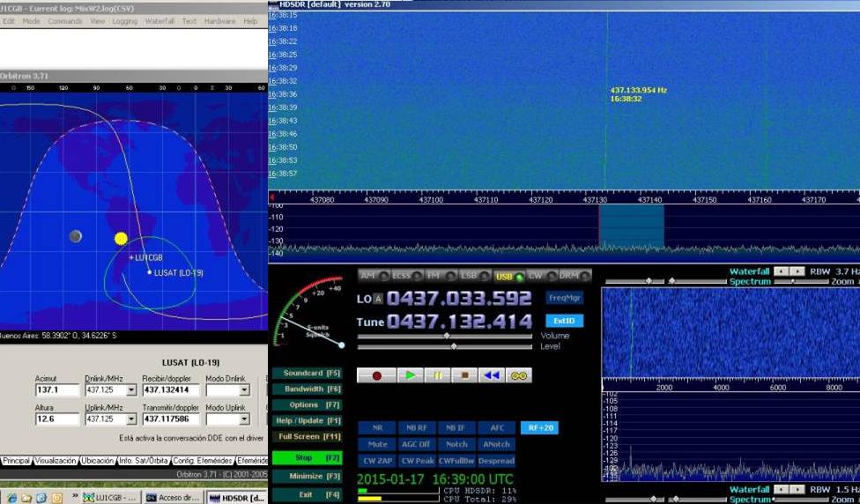Viewport: 860px width, 504px height.
Task: Select FM demodulation mode
Action: pos(441,276)
